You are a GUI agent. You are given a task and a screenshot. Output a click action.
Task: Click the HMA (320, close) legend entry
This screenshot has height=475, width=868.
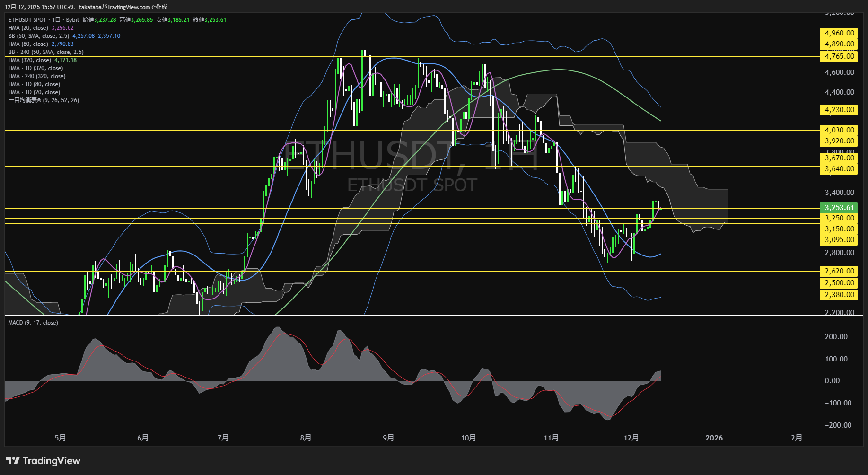(x=30, y=60)
